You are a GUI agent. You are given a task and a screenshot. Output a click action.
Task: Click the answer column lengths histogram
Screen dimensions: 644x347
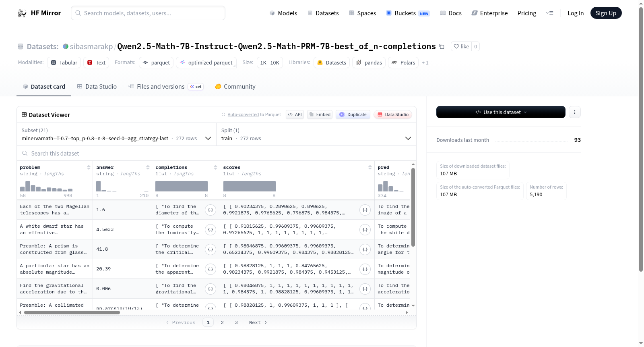point(122,186)
